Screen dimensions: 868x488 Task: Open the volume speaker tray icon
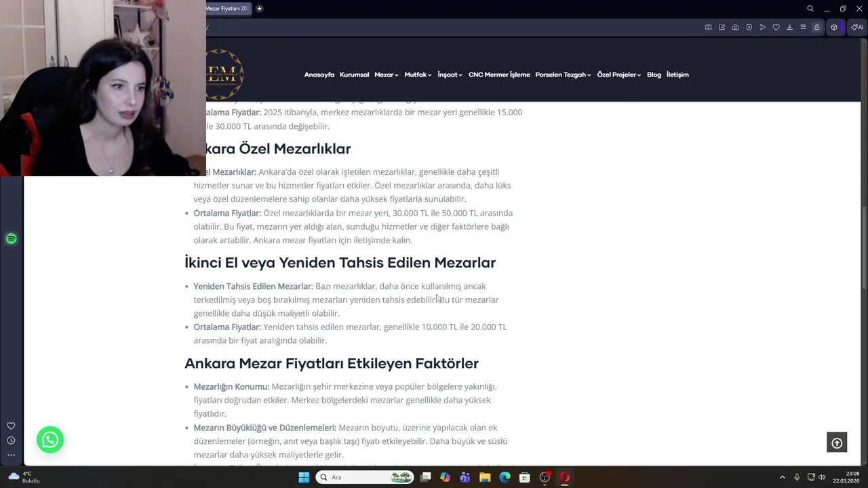click(822, 477)
